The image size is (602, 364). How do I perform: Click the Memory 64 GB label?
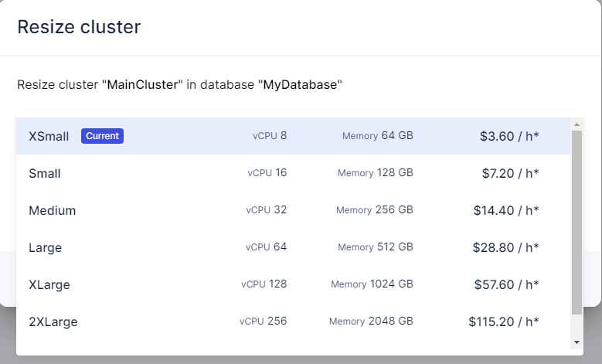[378, 136]
